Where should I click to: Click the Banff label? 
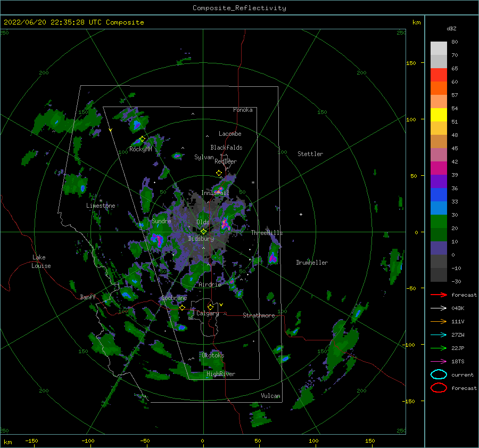88,297
